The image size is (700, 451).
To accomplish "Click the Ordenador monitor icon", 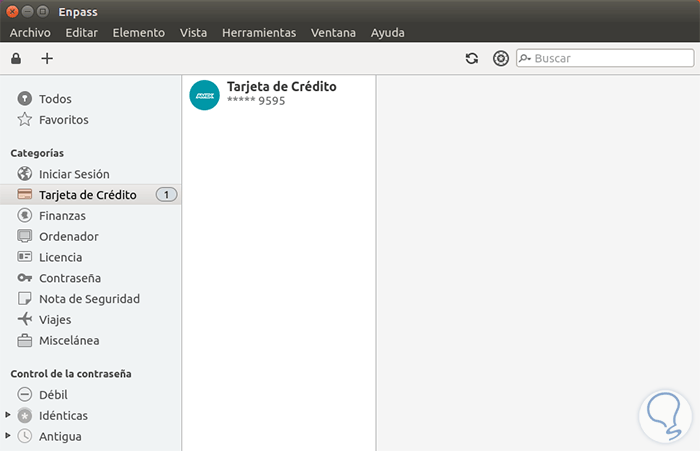I will pyautogui.click(x=25, y=236).
